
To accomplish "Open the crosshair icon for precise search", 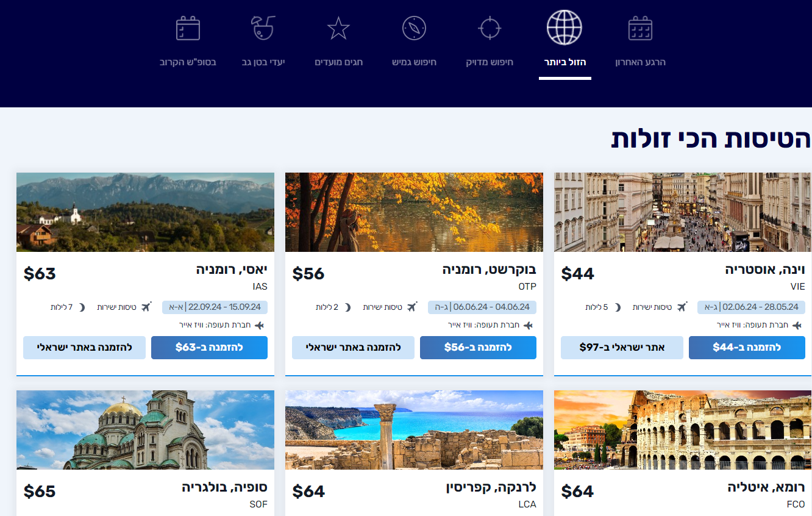I will 490,28.
